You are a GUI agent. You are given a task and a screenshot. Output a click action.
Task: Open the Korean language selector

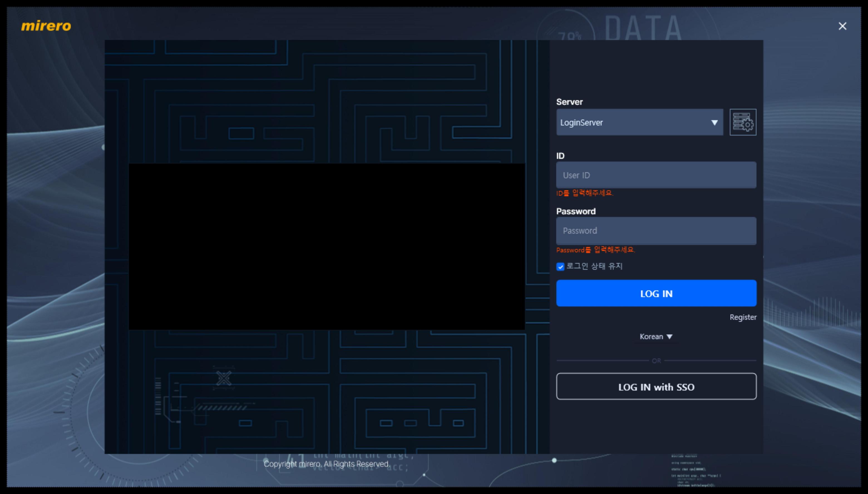coord(652,336)
